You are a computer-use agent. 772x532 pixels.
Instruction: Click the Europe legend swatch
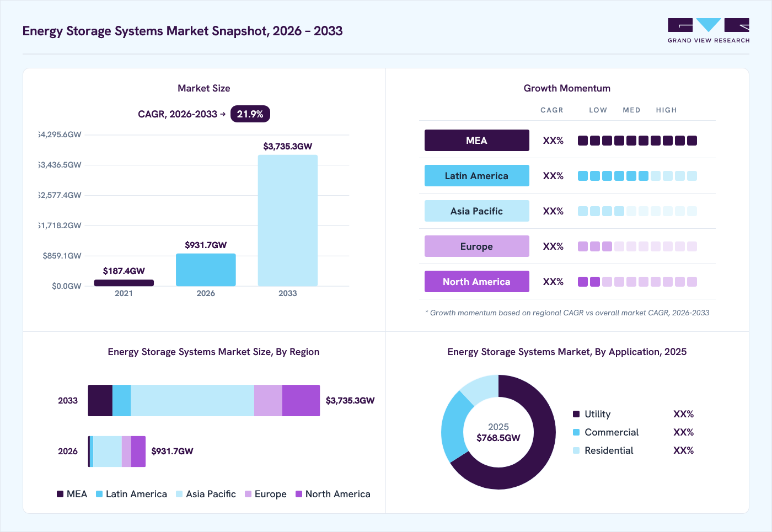click(248, 494)
